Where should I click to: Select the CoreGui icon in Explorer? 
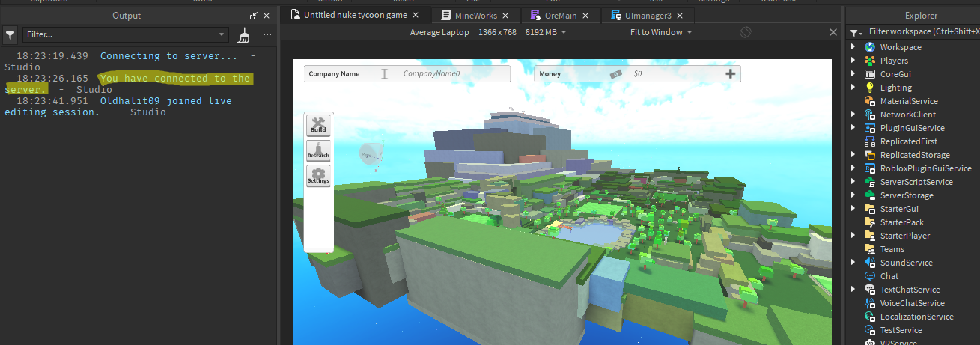(x=870, y=74)
